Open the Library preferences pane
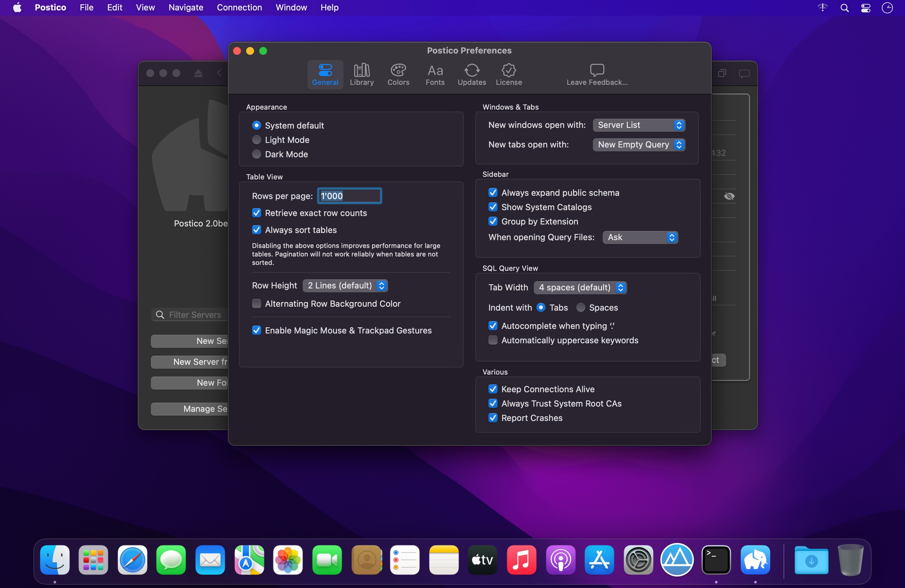Image resolution: width=905 pixels, height=588 pixels. 362,74
